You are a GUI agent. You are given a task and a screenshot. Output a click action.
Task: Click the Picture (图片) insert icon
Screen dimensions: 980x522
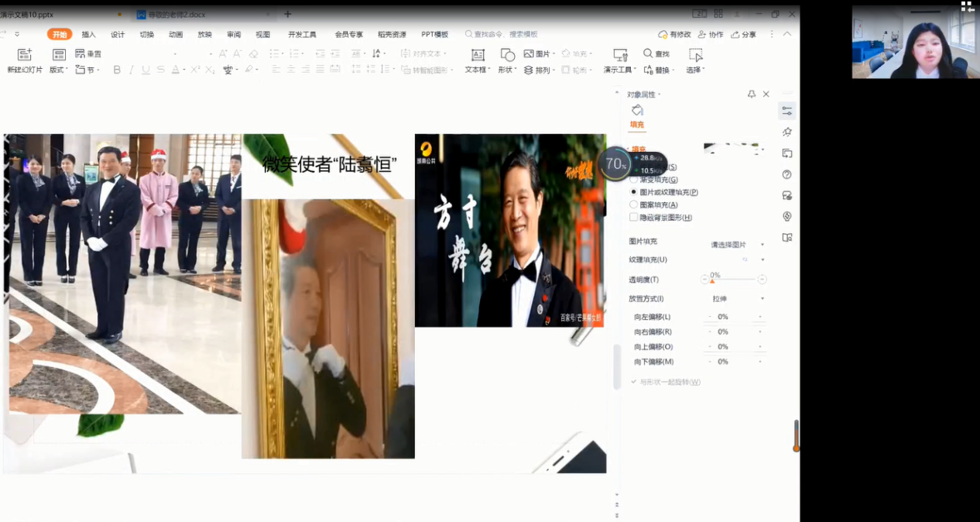pyautogui.click(x=529, y=53)
